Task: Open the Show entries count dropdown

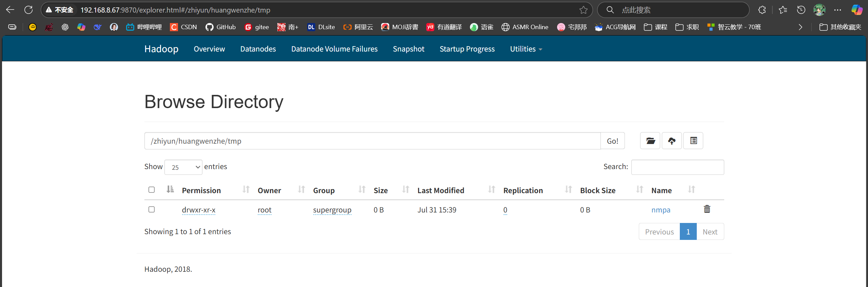Action: pos(183,167)
